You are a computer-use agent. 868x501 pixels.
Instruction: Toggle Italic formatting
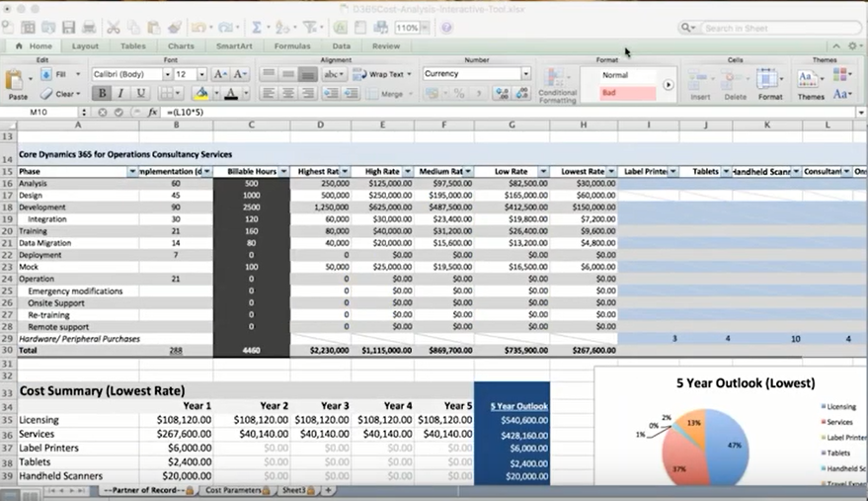click(x=121, y=94)
